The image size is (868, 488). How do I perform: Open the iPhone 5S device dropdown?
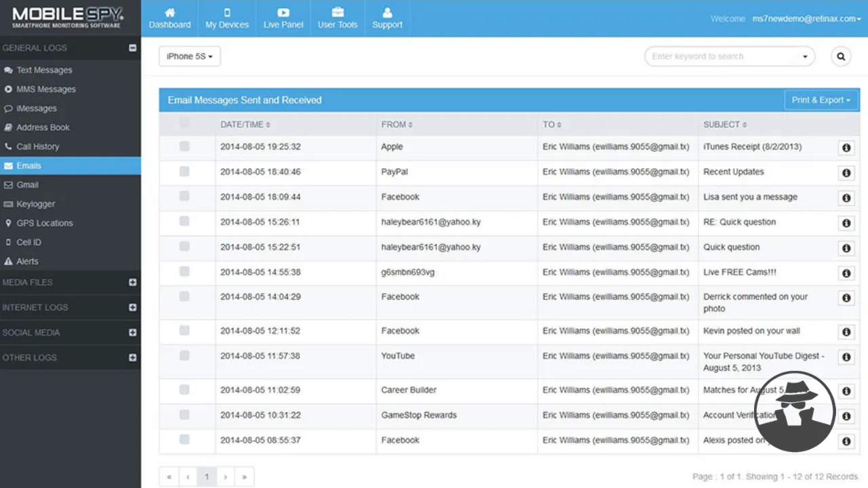coord(190,57)
